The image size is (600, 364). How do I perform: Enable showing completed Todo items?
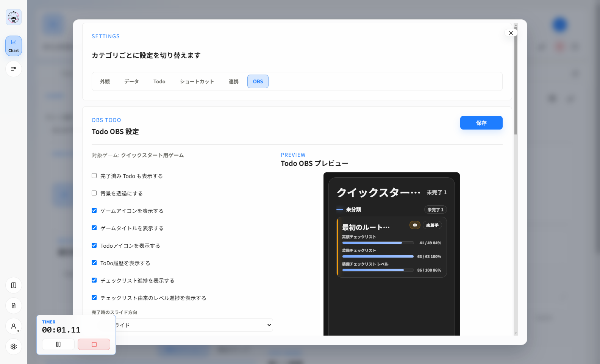click(94, 176)
